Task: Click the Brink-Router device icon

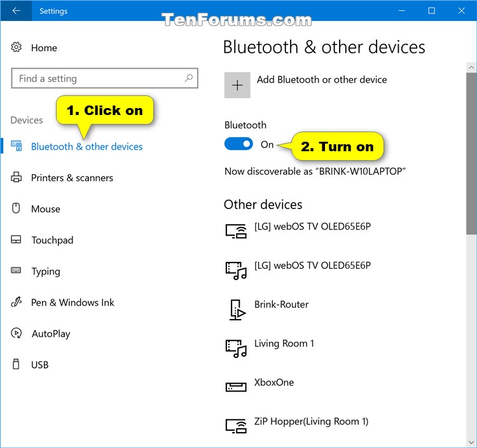Action: tap(237, 309)
